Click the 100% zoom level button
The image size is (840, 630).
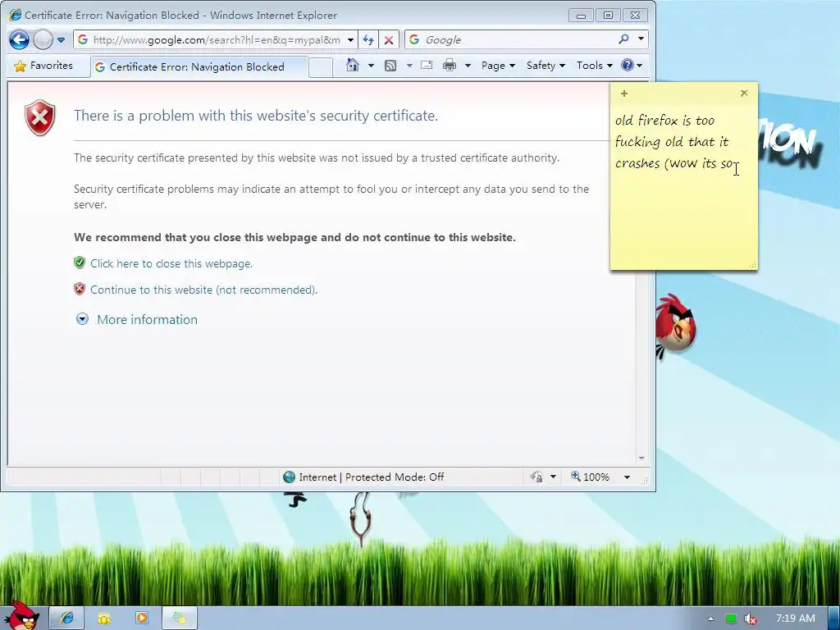[x=591, y=477]
